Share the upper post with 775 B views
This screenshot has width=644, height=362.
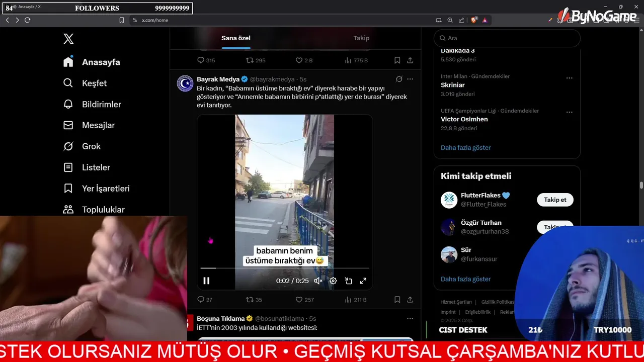tap(410, 60)
